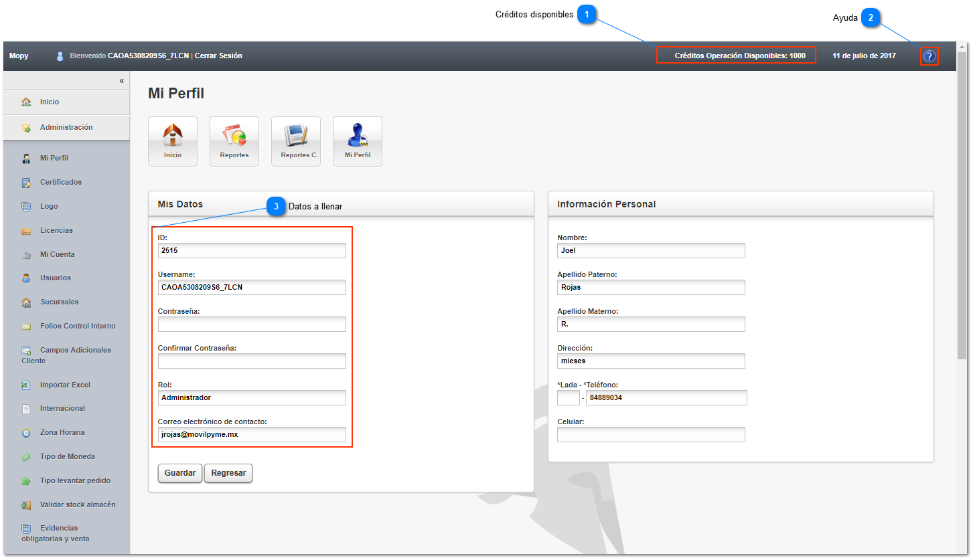Click the Importar Excel icon
This screenshot has width=973, height=560.
pos(26,385)
